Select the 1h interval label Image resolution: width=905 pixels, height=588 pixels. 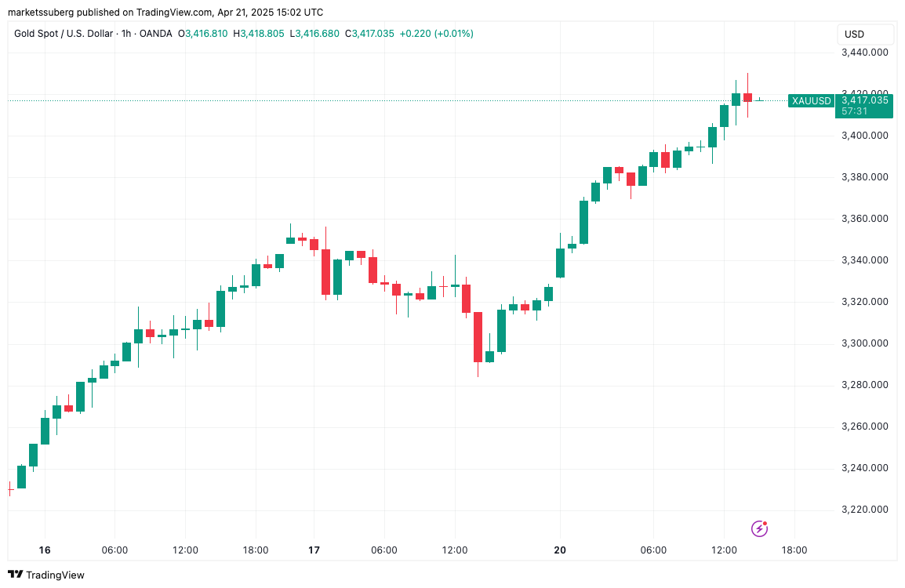tap(123, 34)
